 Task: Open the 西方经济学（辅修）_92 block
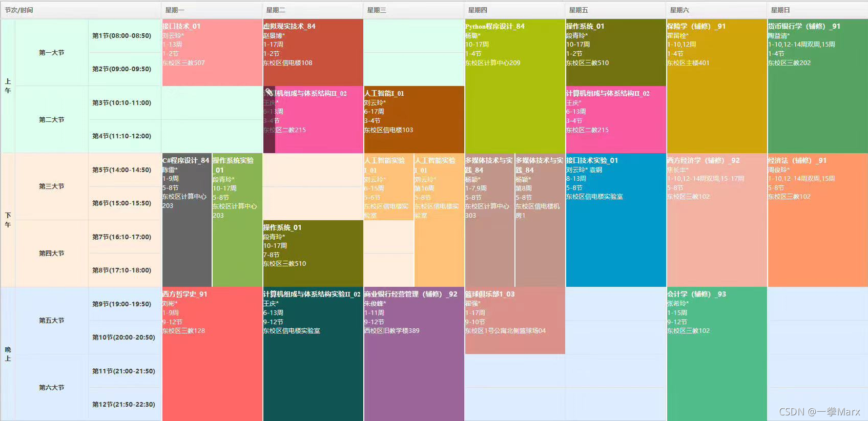pos(717,220)
